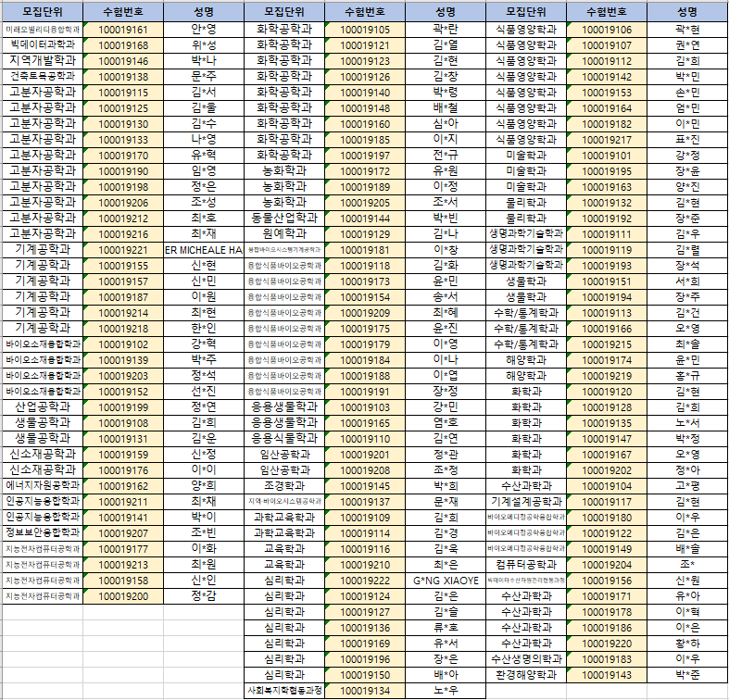Click the 환경해양학과 cell
This screenshot has width=729, height=700.
pos(526,675)
